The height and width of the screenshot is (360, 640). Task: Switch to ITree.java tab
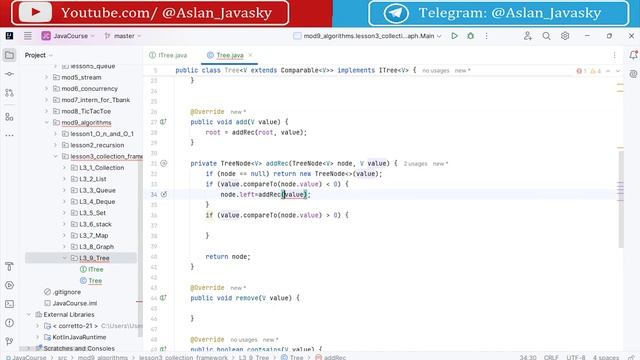(x=168, y=55)
